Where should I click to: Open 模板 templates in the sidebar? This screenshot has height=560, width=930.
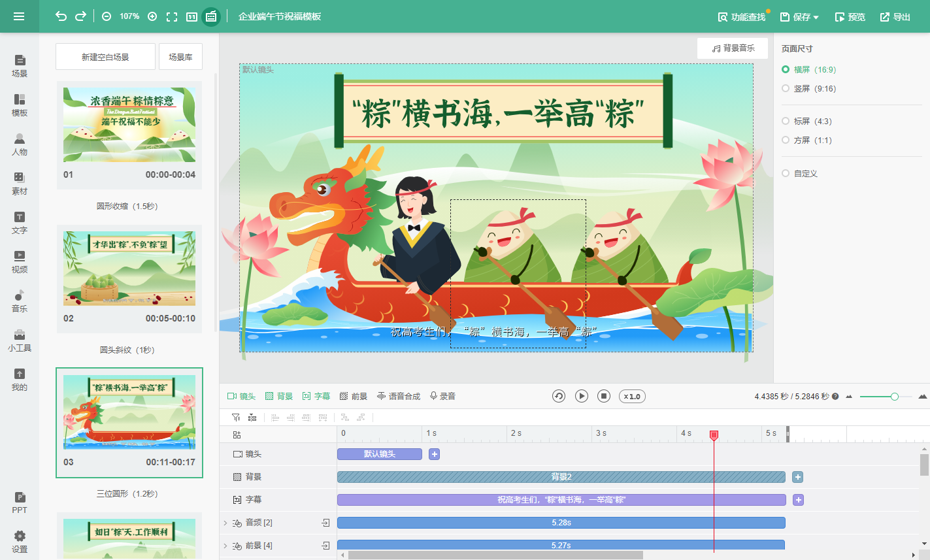coord(20,105)
